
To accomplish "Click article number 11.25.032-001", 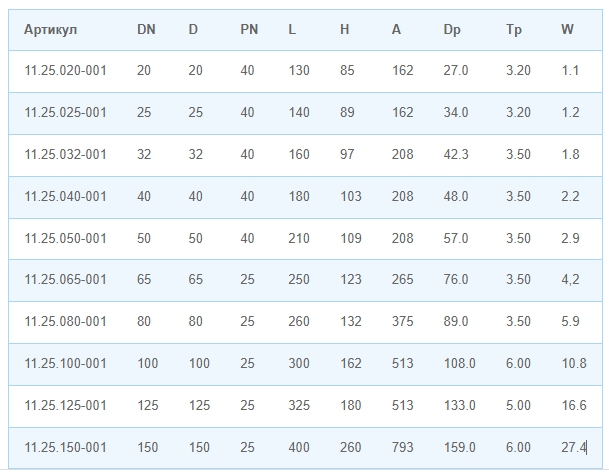I will pos(65,155).
